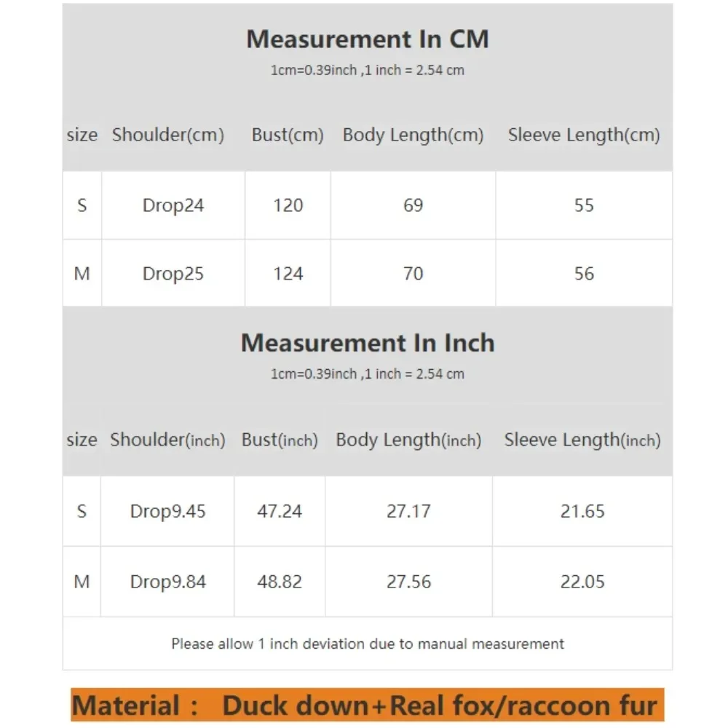Click the "Measurement In Inch" heading
This screenshot has width=728, height=728.
368,343
